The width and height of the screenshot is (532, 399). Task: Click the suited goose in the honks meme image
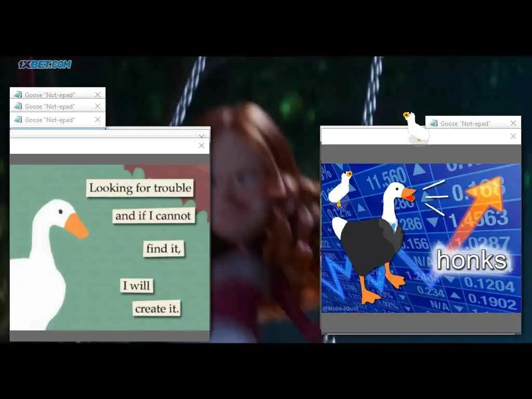pyautogui.click(x=373, y=243)
